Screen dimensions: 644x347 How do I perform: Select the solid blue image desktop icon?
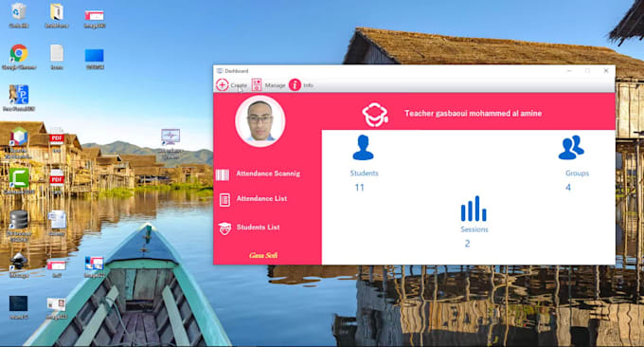click(x=95, y=58)
